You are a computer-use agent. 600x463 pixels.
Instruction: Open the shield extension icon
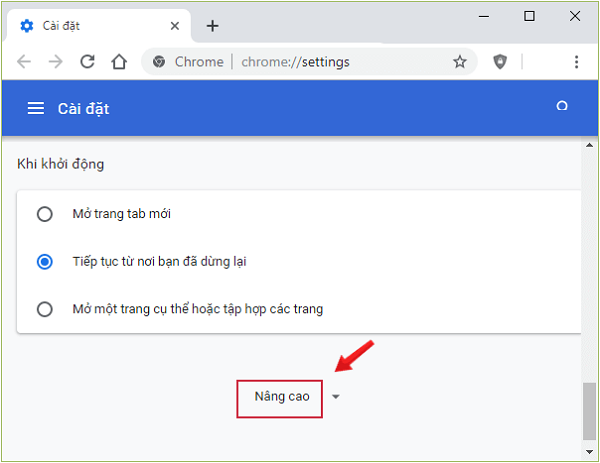point(500,62)
